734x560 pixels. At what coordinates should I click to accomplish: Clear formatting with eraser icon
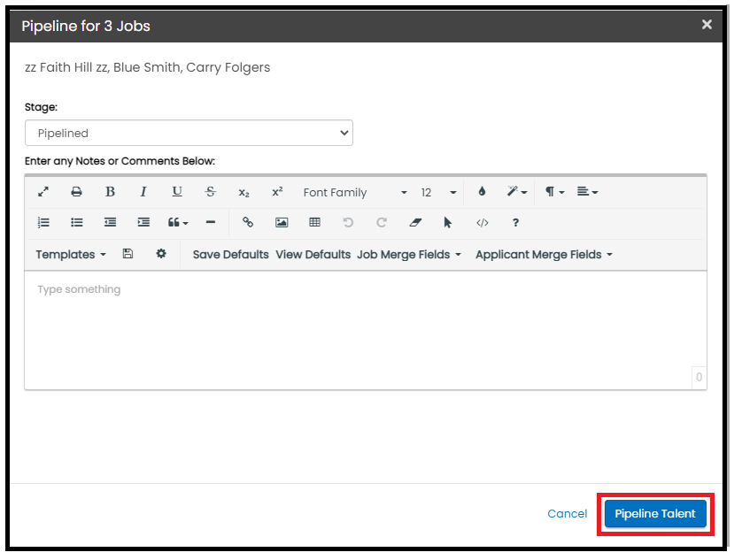click(415, 223)
